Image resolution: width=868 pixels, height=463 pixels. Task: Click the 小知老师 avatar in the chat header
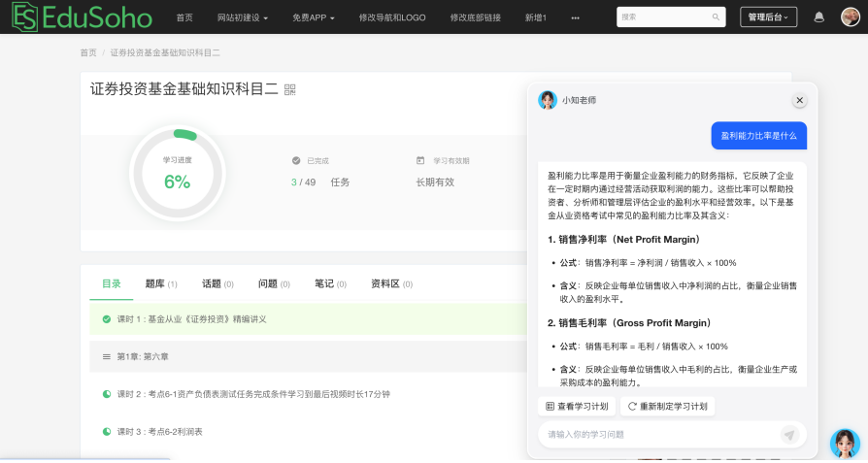click(548, 100)
